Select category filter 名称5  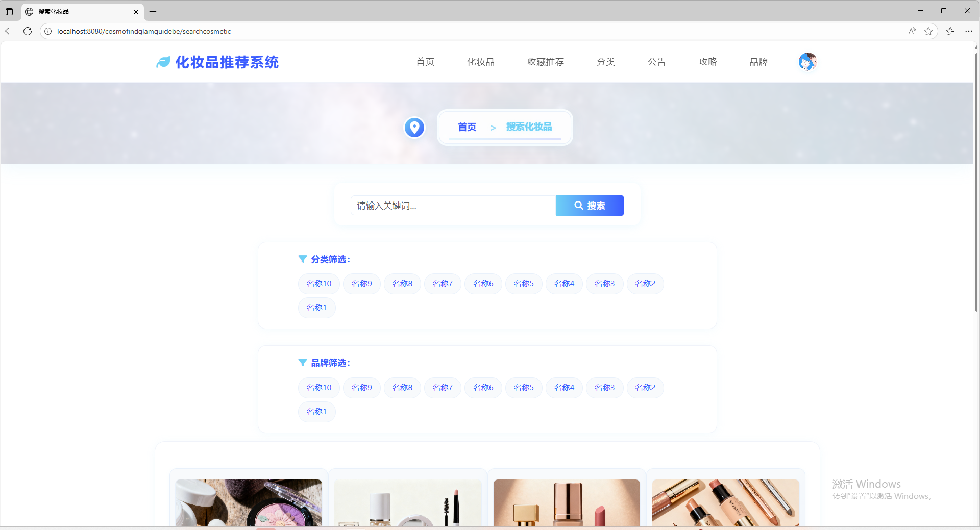click(524, 284)
